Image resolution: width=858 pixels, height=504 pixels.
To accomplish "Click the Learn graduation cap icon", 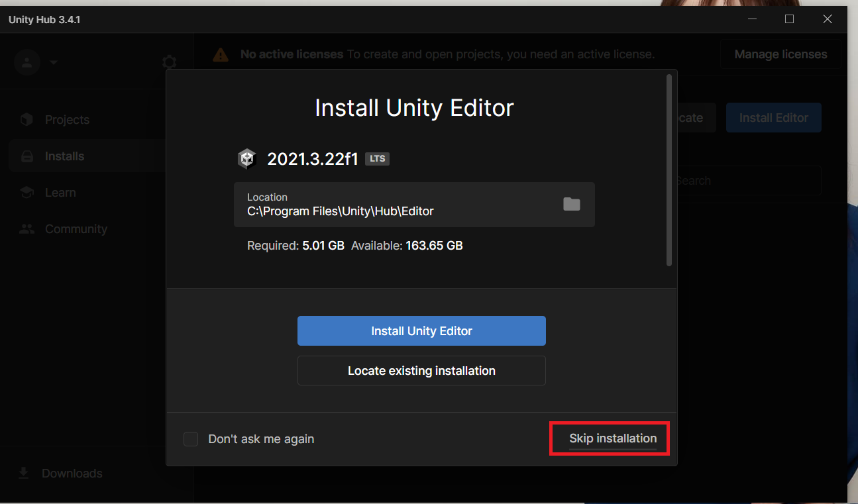I will [x=27, y=193].
